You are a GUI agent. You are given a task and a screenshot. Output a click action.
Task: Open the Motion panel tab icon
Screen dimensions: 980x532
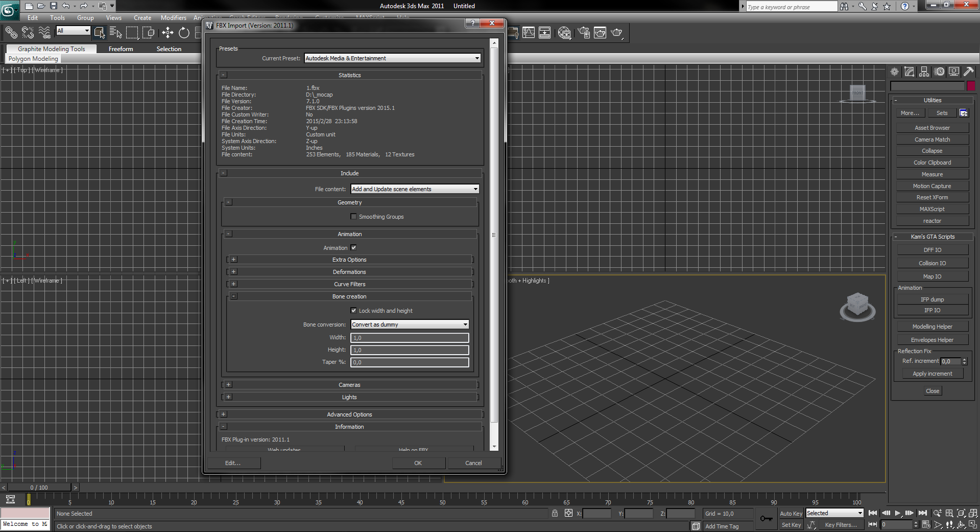click(939, 72)
